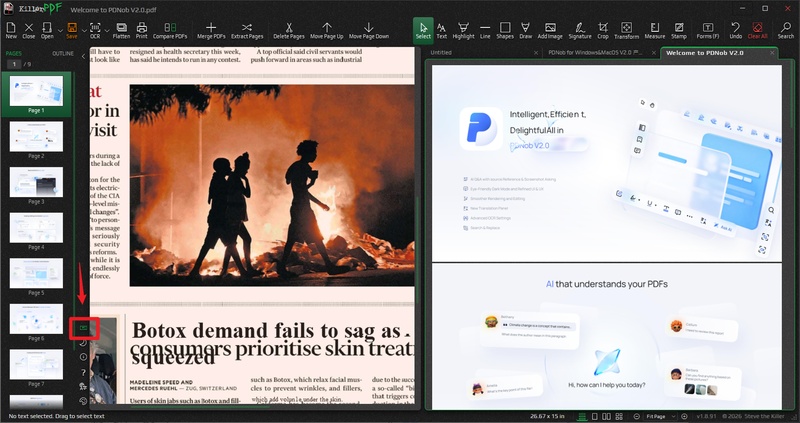Expand the OCR dropdown arrow
The image size is (800, 423).
pyautogui.click(x=107, y=31)
